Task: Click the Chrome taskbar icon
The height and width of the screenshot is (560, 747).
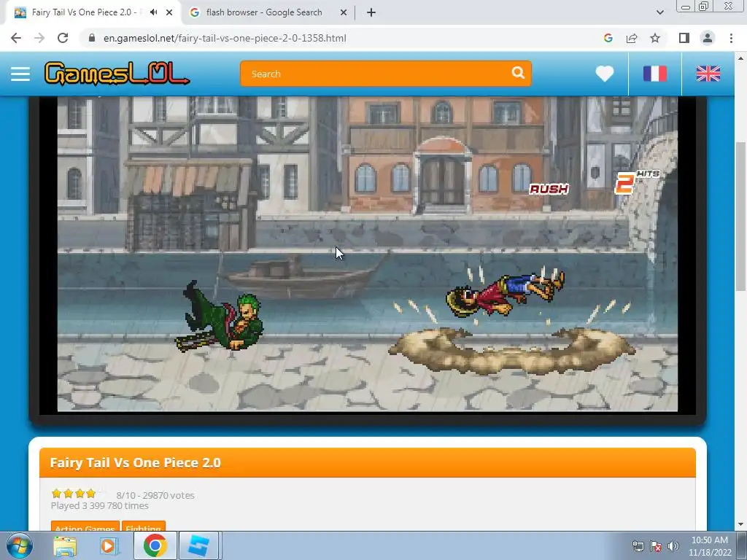Action: [x=155, y=545]
